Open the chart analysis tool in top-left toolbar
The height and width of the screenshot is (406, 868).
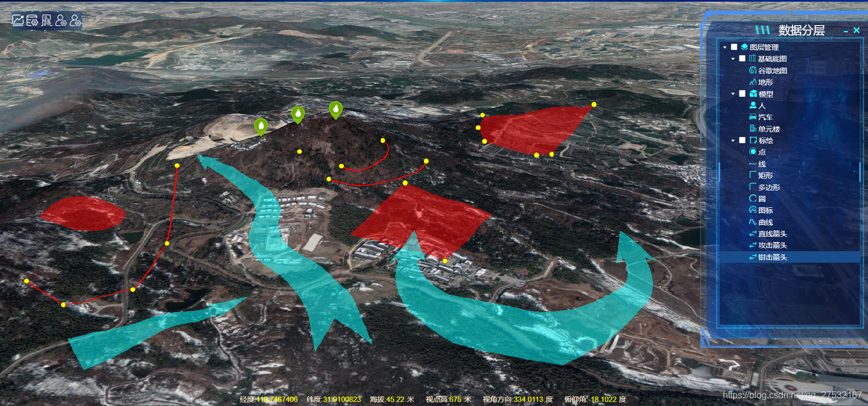click(18, 21)
